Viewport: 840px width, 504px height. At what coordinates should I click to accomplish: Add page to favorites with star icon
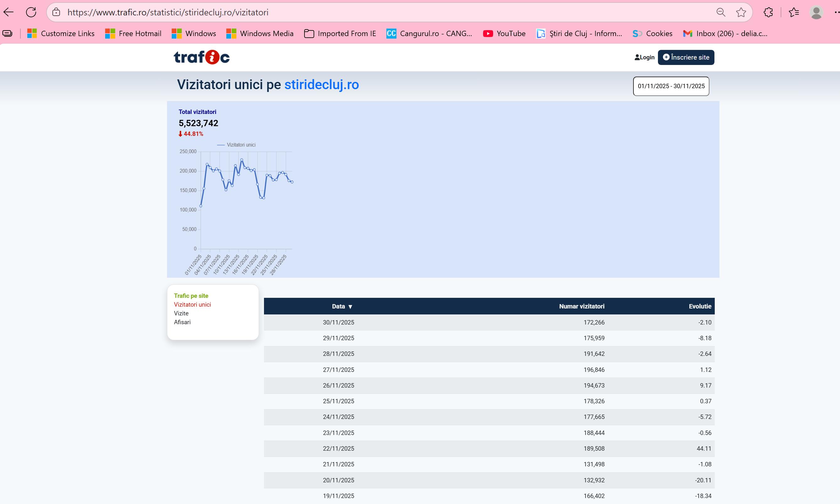pyautogui.click(x=741, y=12)
